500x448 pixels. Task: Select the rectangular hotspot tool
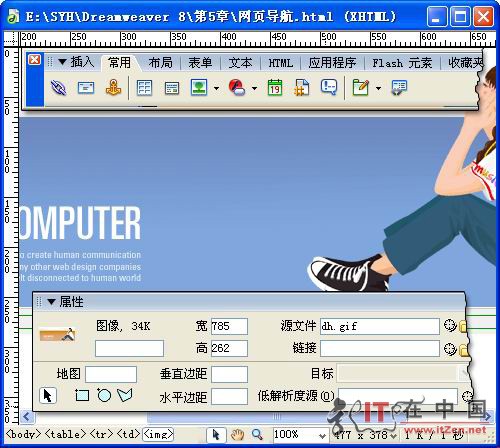click(82, 396)
